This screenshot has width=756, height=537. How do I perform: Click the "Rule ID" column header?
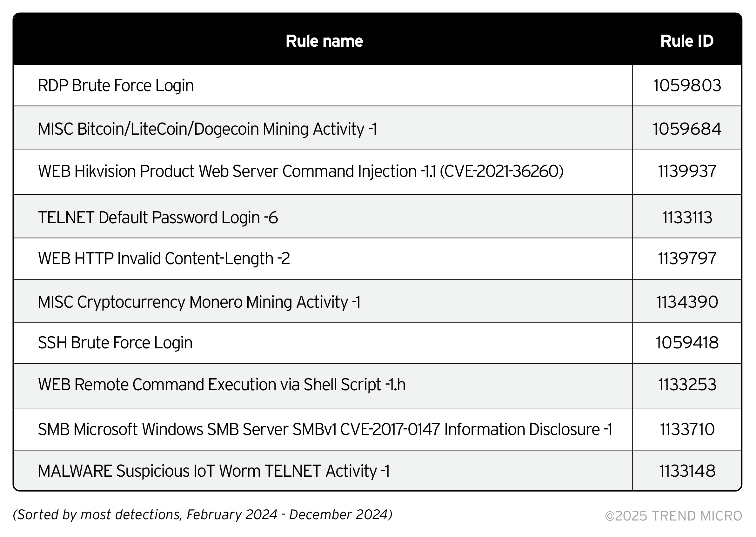pyautogui.click(x=686, y=41)
